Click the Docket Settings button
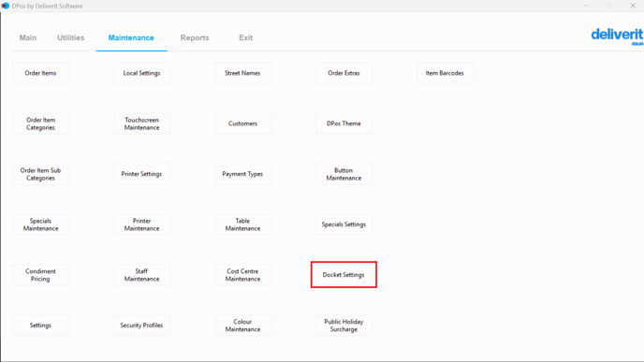Image resolution: width=644 pixels, height=362 pixels. click(344, 275)
